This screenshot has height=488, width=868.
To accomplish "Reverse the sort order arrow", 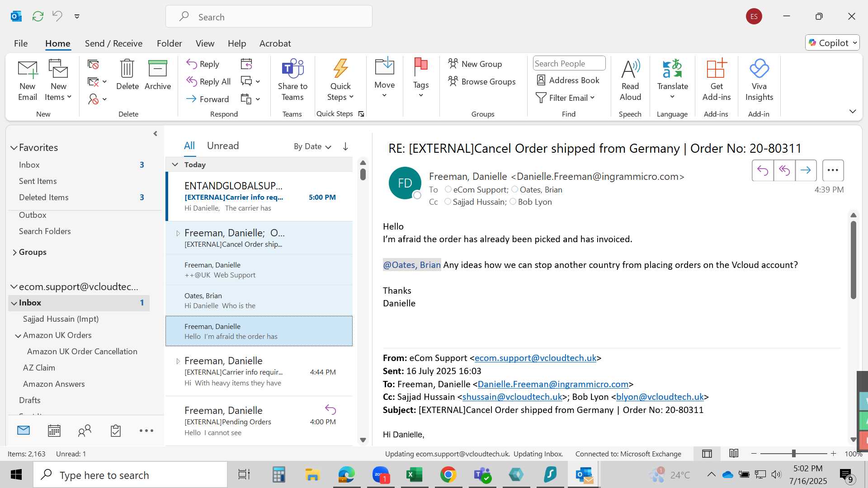I will pos(345,146).
